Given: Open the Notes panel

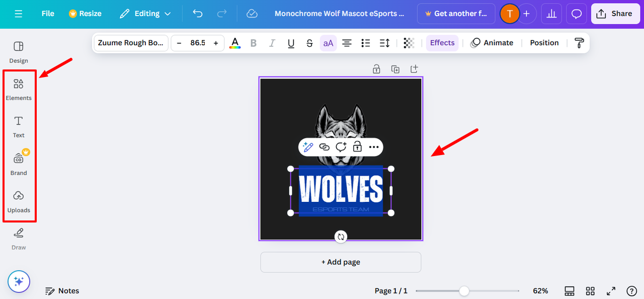Looking at the screenshot, I should pyautogui.click(x=62, y=291).
